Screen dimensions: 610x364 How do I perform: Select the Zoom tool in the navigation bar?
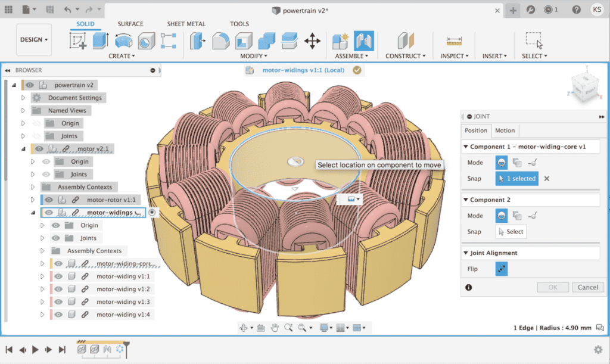289,327
